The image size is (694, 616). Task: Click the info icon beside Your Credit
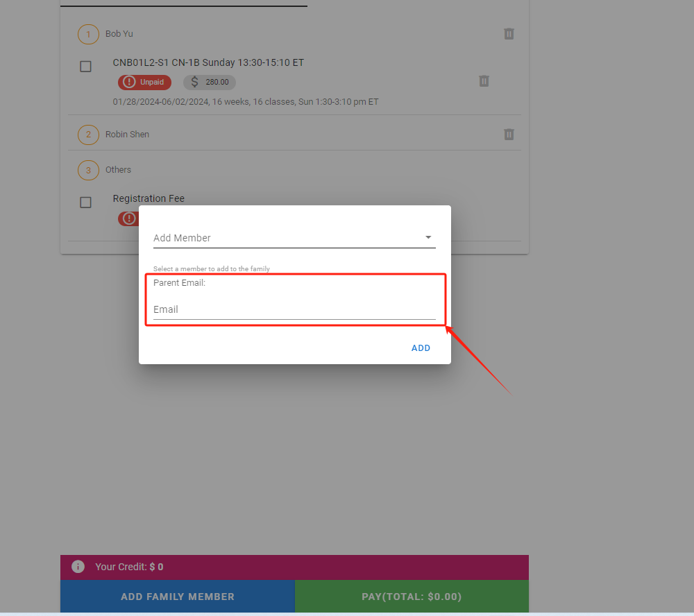click(78, 567)
